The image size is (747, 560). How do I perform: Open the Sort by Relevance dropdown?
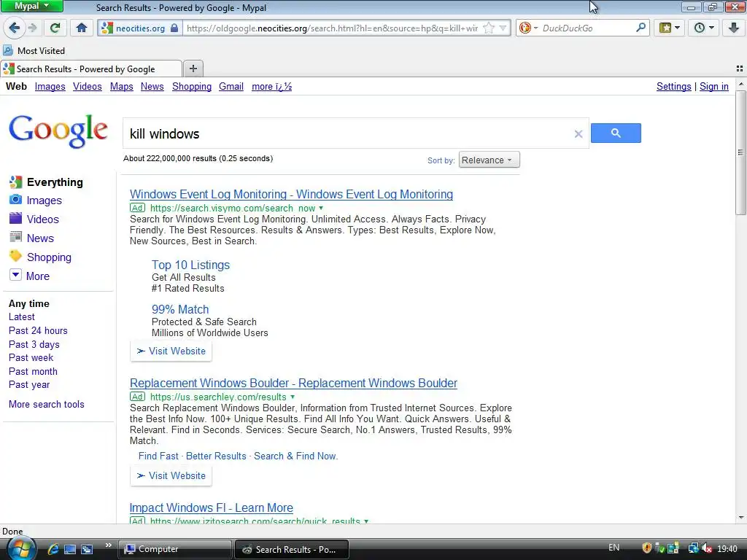[x=489, y=160]
